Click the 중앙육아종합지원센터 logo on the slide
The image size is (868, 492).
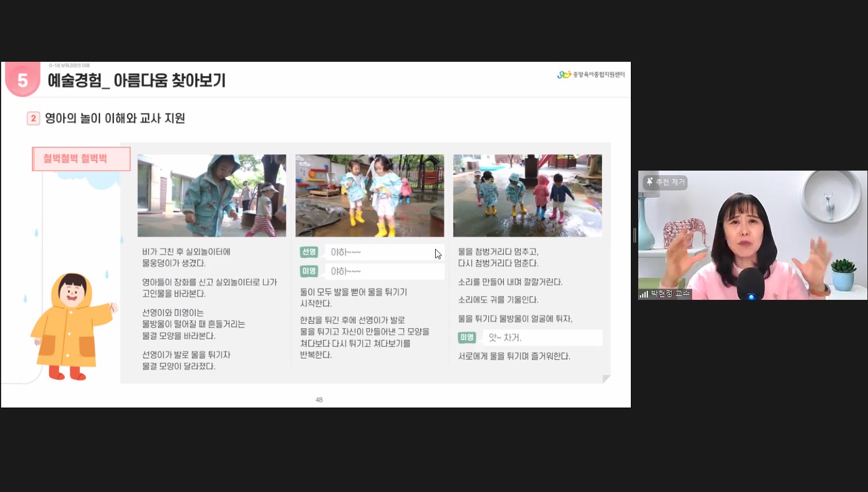pyautogui.click(x=591, y=74)
